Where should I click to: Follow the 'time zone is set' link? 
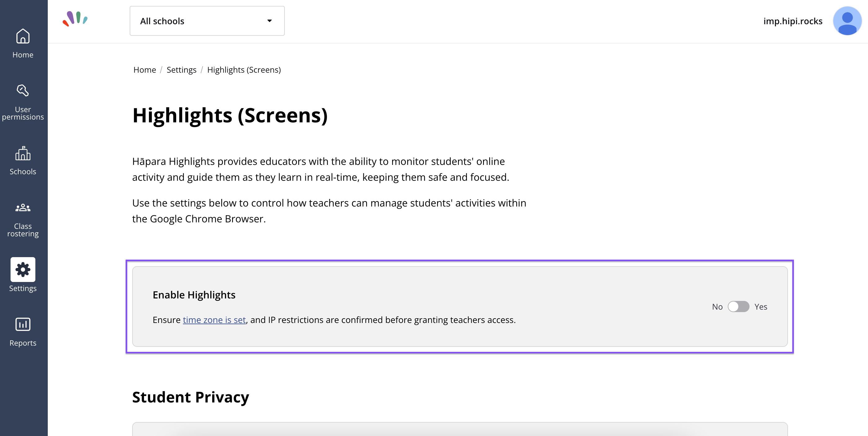(214, 320)
